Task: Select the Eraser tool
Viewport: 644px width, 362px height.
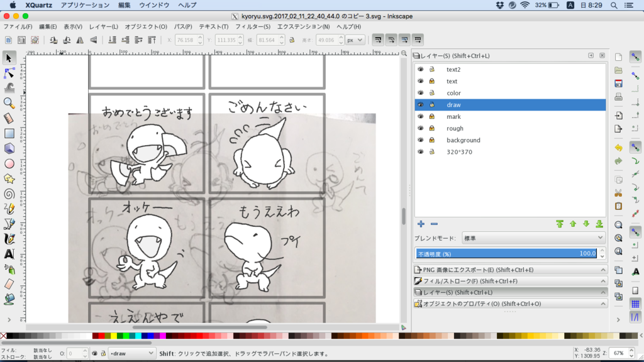Action: tap(9, 285)
